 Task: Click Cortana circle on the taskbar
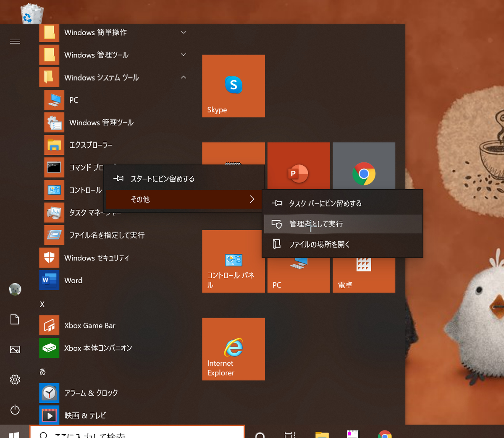tap(260, 435)
